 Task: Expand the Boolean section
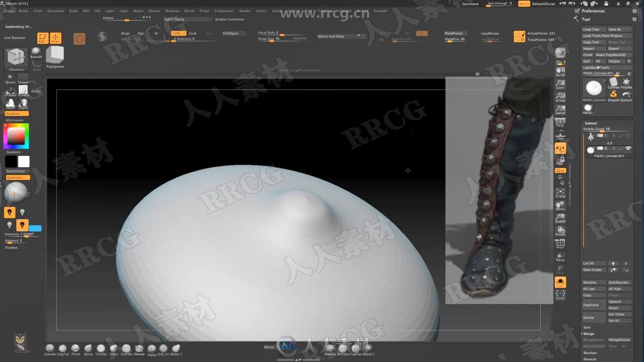[x=590, y=353]
